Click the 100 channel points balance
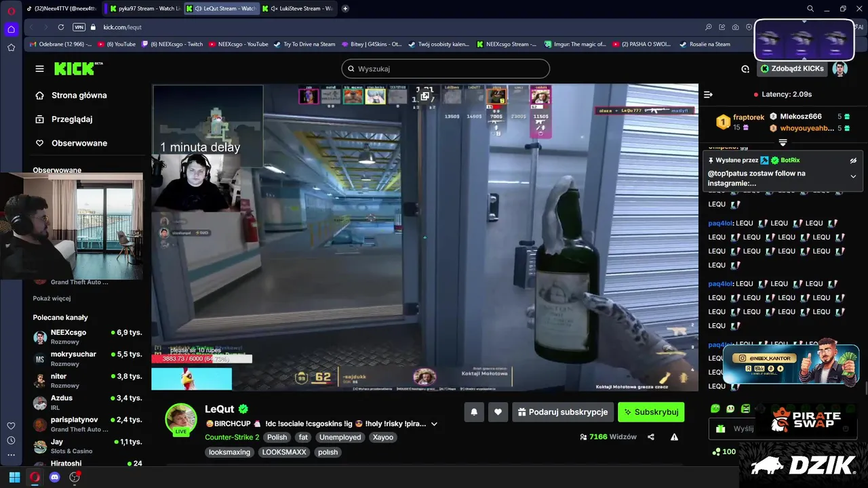Viewport: 868px width, 488px height. [724, 451]
